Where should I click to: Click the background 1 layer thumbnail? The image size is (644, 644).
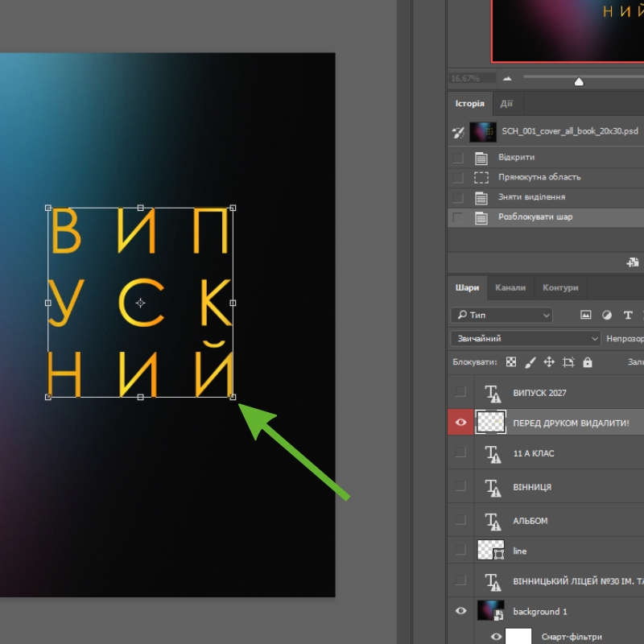tap(490, 611)
